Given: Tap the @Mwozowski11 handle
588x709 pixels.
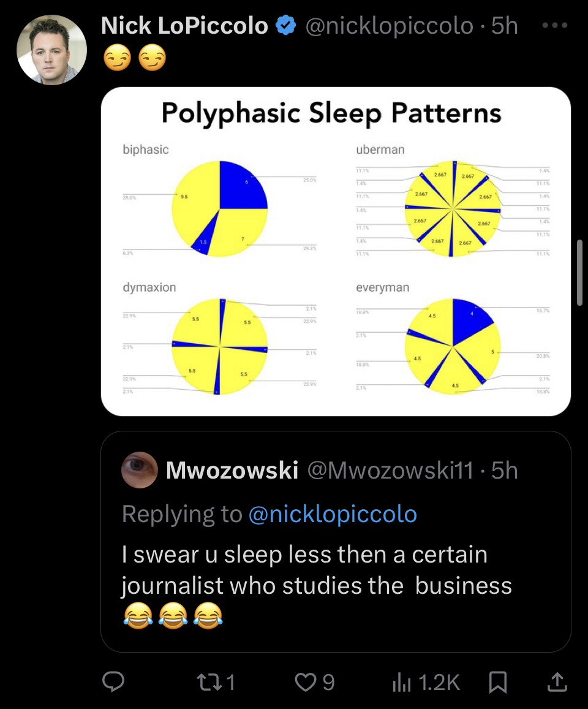Looking at the screenshot, I should 391,470.
